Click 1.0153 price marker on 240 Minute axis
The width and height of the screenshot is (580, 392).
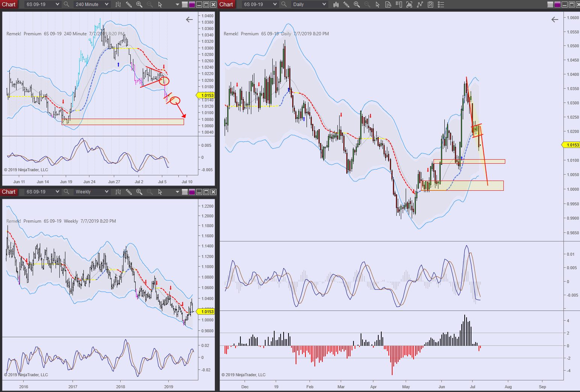tap(205, 95)
